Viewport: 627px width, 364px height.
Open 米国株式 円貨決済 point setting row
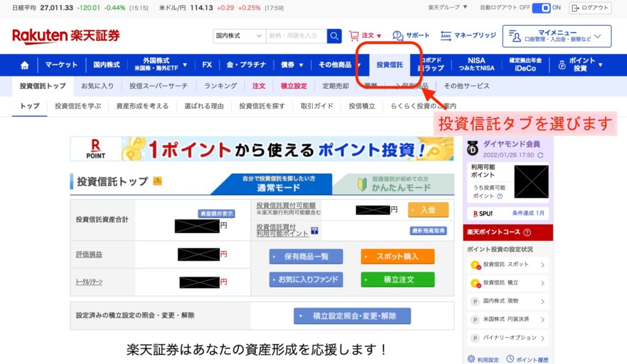pyautogui.click(x=508, y=319)
